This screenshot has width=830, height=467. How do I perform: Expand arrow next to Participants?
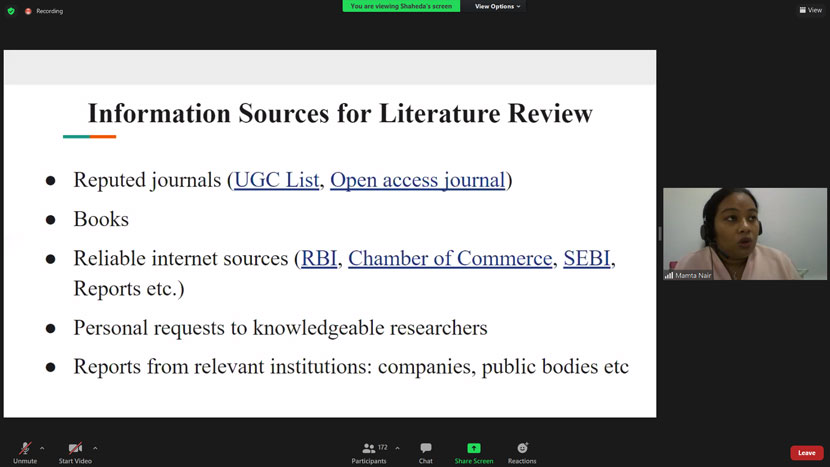tap(398, 448)
